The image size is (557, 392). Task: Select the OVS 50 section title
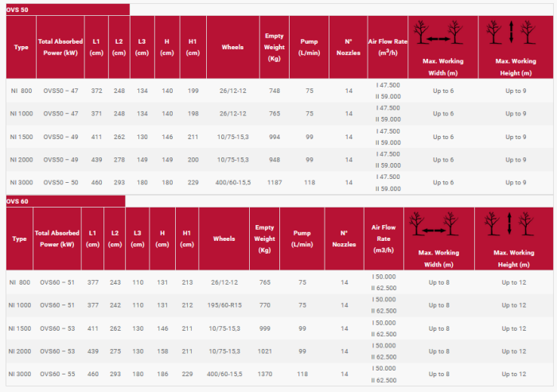(16, 9)
